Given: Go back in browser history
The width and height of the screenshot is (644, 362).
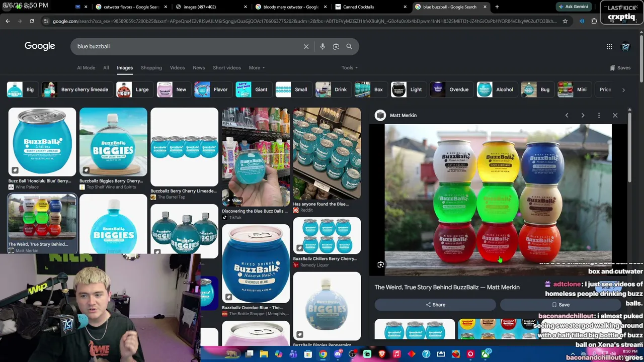Looking at the screenshot, I should pos(8,21).
